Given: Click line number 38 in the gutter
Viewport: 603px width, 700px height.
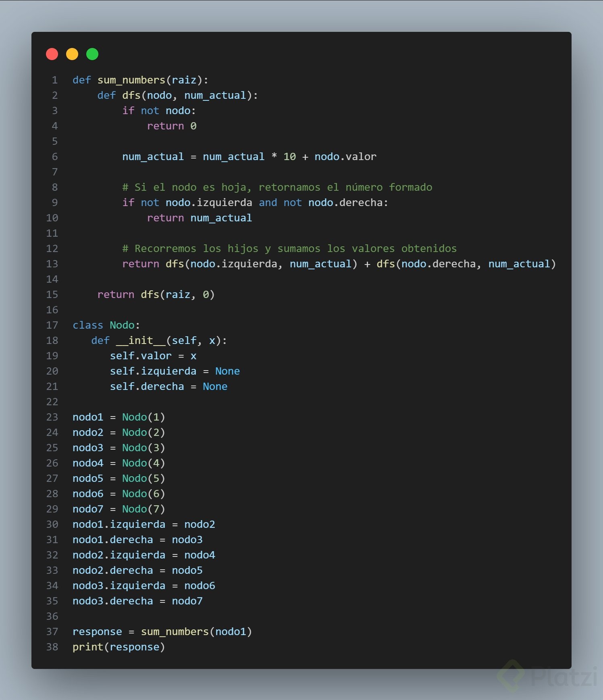Looking at the screenshot, I should [52, 647].
